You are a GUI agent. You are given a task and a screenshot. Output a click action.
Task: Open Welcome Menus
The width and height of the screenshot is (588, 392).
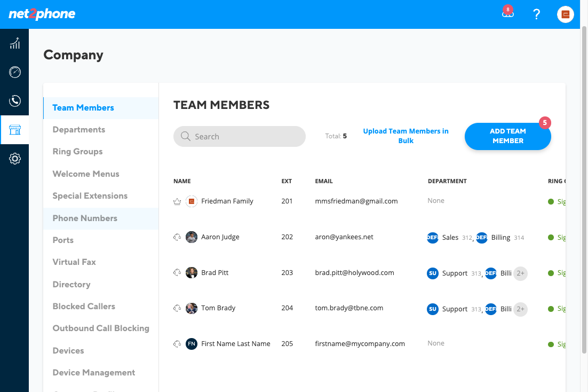point(86,174)
